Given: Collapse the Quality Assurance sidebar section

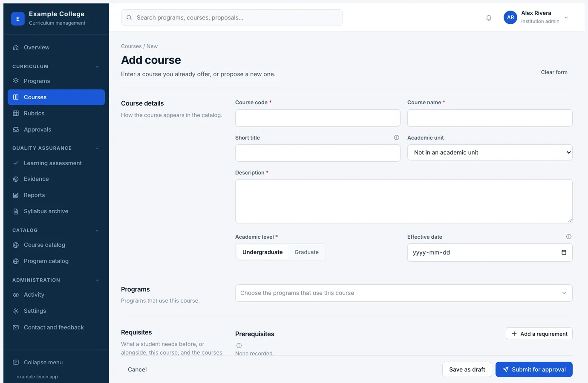Looking at the screenshot, I should [x=97, y=148].
